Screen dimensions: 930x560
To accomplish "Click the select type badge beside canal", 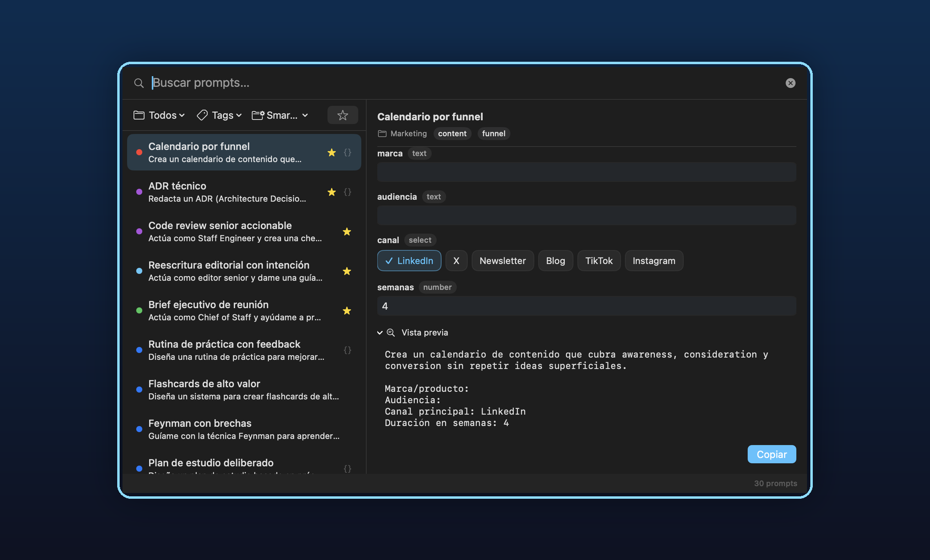I will point(420,240).
